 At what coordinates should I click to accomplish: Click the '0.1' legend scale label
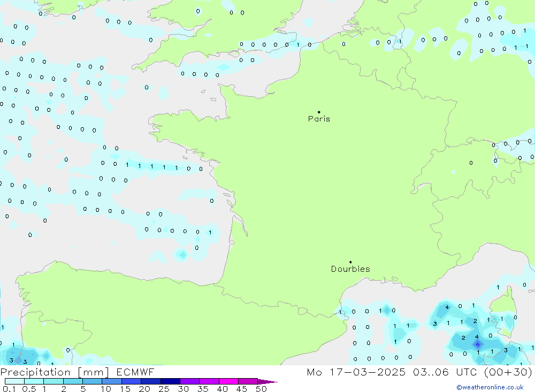(x=9, y=389)
